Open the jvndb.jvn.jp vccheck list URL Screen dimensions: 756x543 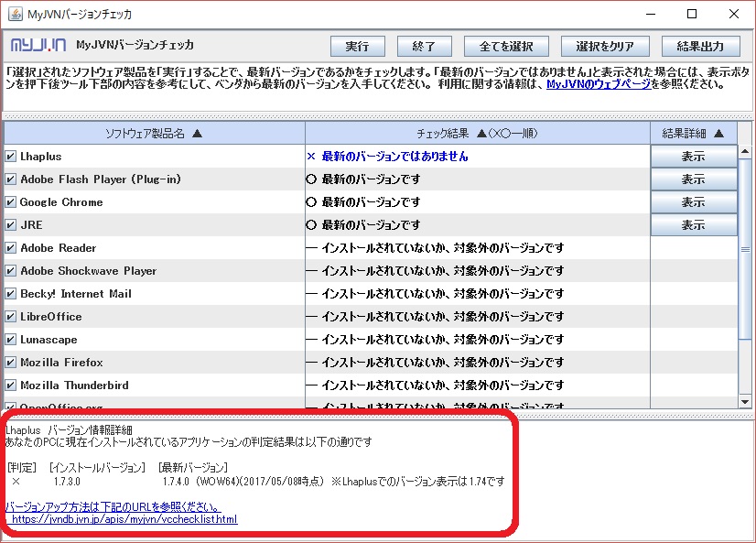(x=124, y=519)
